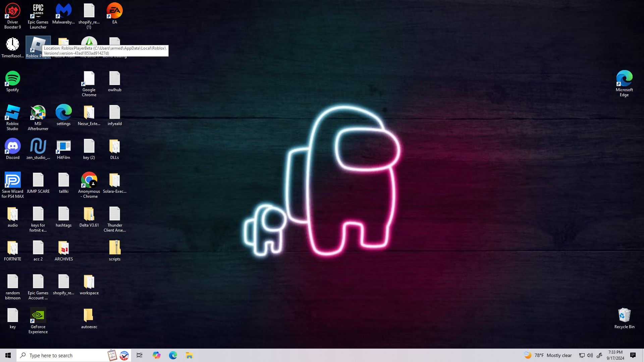Open File Explorer from the taskbar
644x362 pixels.
pyautogui.click(x=189, y=355)
